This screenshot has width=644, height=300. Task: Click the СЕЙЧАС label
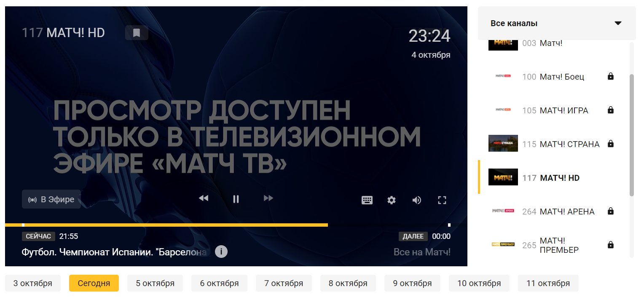click(x=38, y=236)
